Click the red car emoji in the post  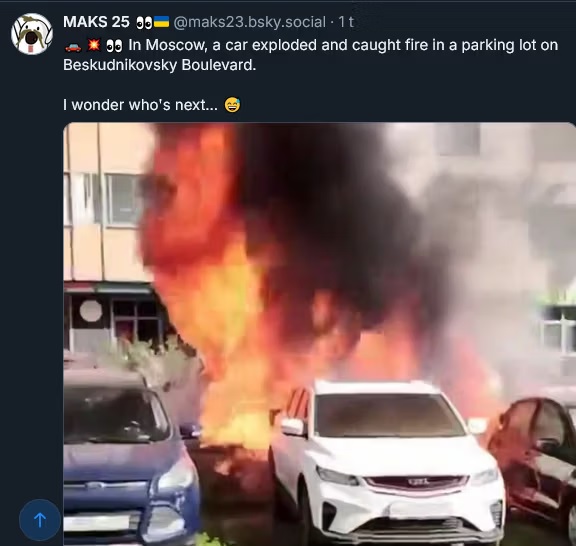(73, 46)
